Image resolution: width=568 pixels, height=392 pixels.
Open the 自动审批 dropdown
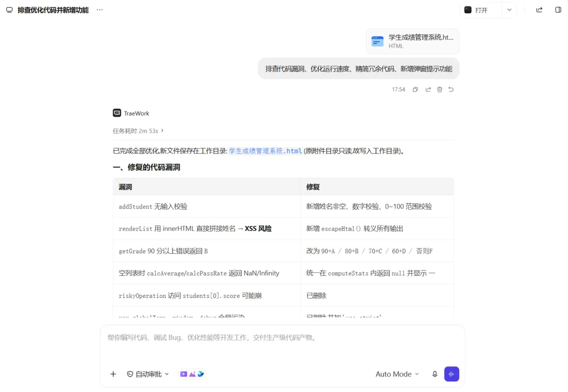[148, 374]
